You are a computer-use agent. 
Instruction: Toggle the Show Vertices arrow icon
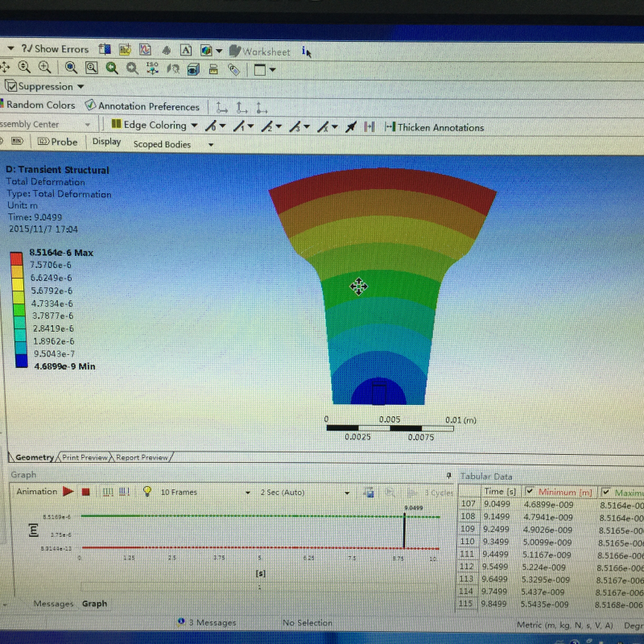[350, 127]
